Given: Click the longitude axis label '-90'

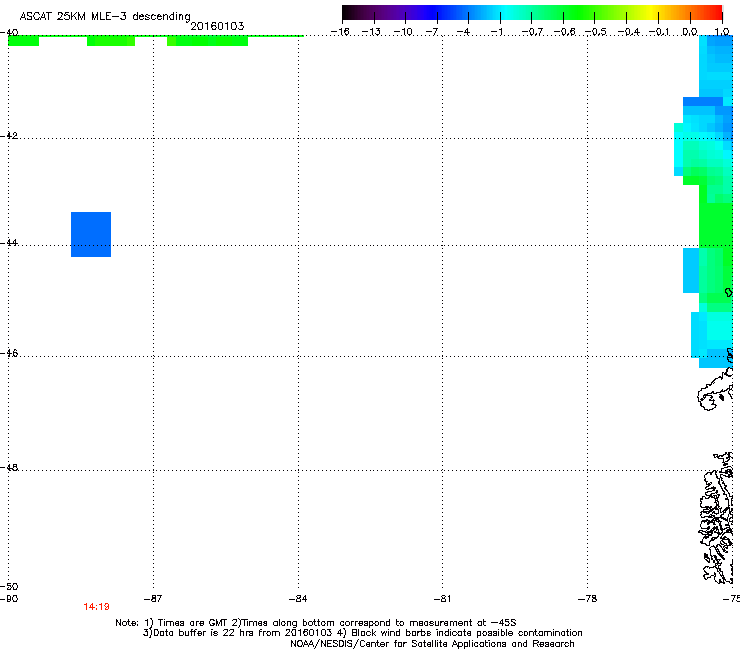Looking at the screenshot, I should tap(9, 599).
